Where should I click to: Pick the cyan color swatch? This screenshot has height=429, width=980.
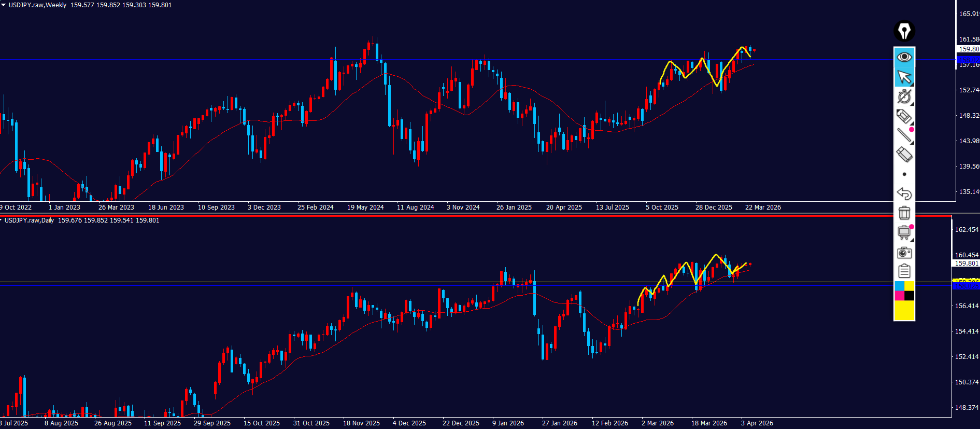900,286
